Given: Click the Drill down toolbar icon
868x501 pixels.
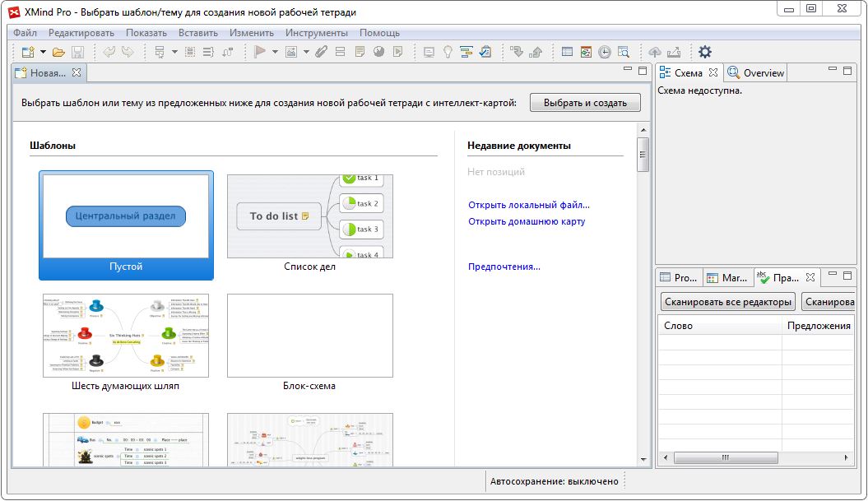Looking at the screenshot, I should point(517,52).
